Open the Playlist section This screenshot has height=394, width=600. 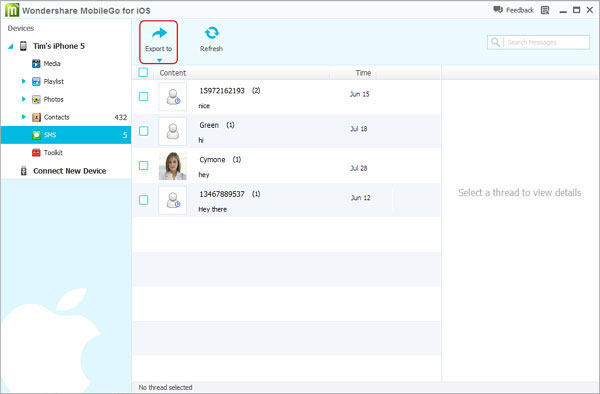pos(54,81)
